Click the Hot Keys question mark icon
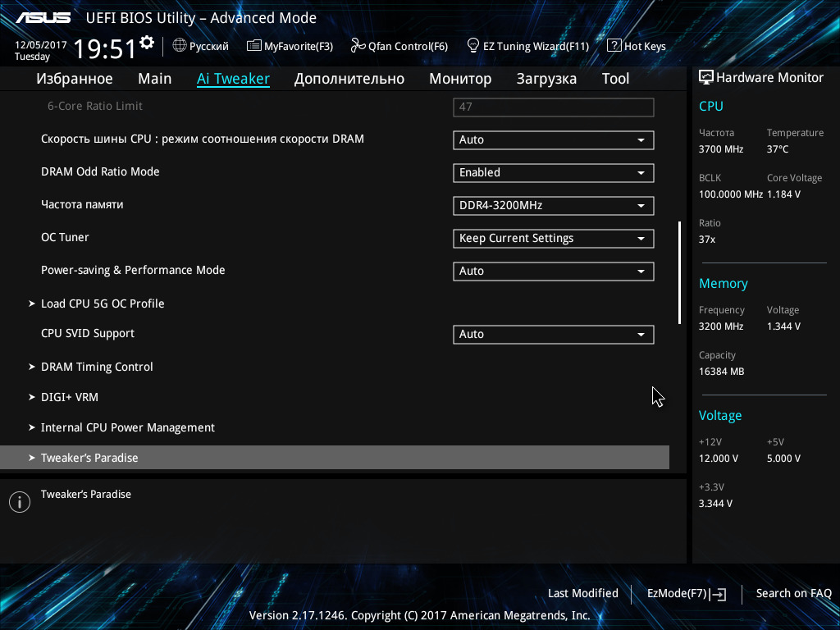This screenshot has width=840, height=630. tap(614, 46)
